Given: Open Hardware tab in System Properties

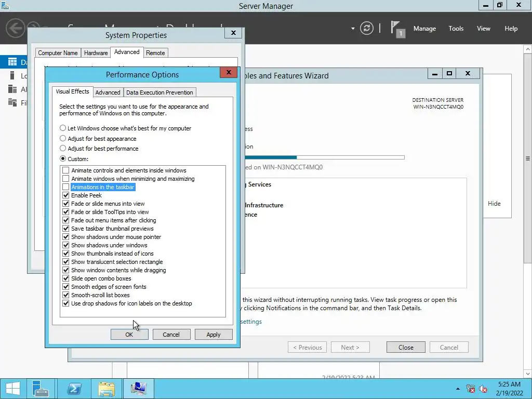Looking at the screenshot, I should click(96, 53).
